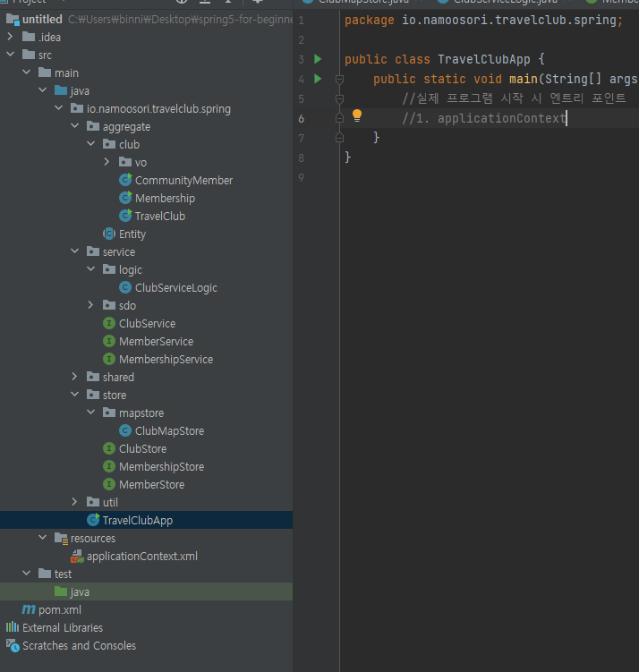Click line number 6 in gutter

point(302,119)
